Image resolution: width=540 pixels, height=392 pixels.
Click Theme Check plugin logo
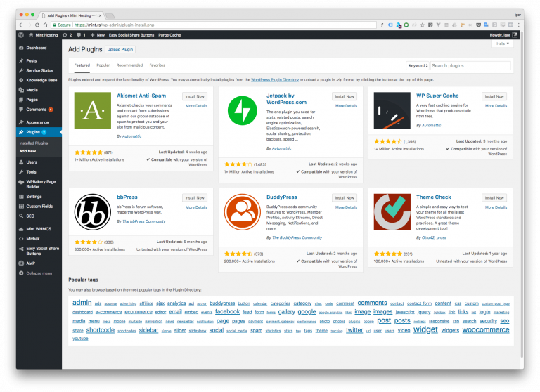pos(392,212)
